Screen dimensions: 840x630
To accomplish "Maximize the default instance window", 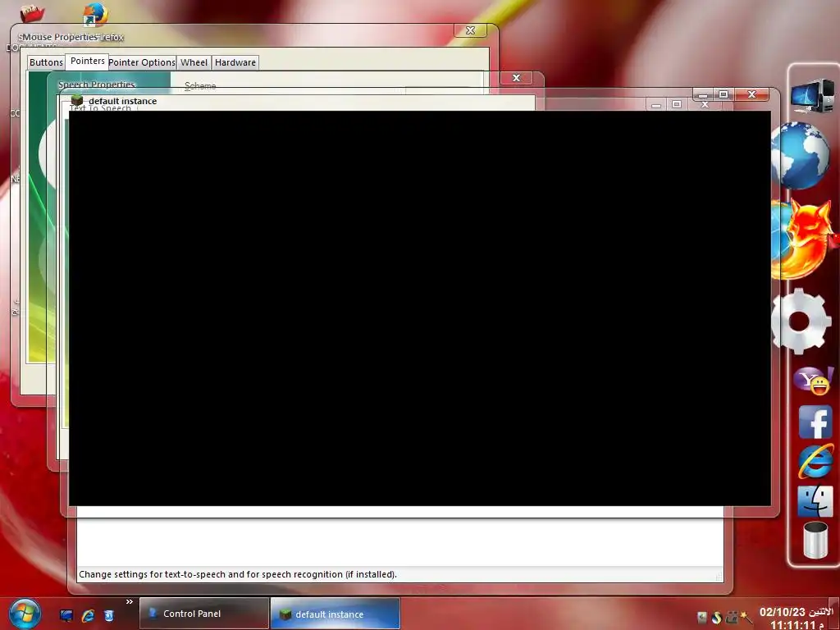I will point(724,94).
